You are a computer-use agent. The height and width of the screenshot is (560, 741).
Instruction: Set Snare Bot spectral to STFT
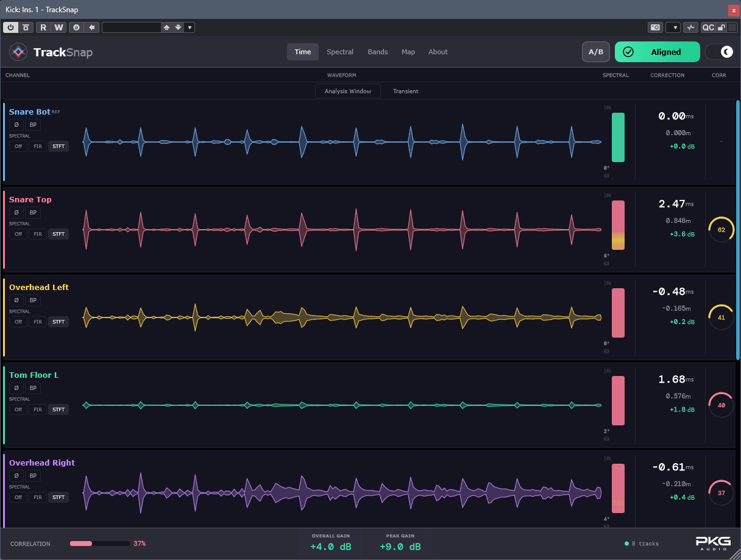pos(58,146)
